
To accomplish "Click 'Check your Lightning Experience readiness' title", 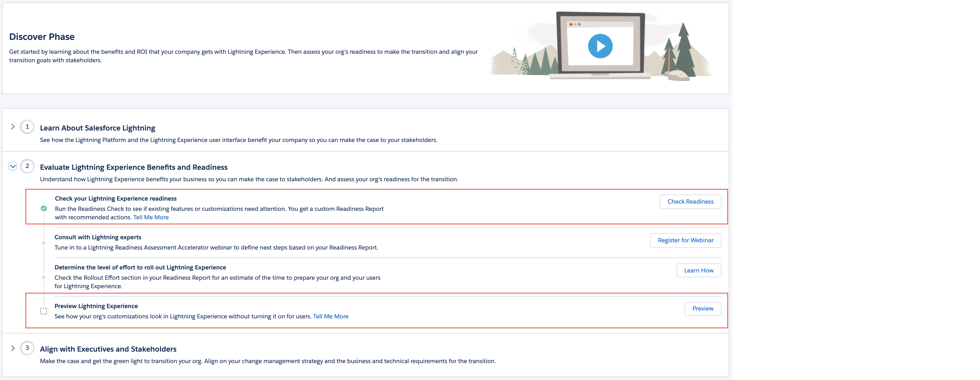I will click(116, 198).
